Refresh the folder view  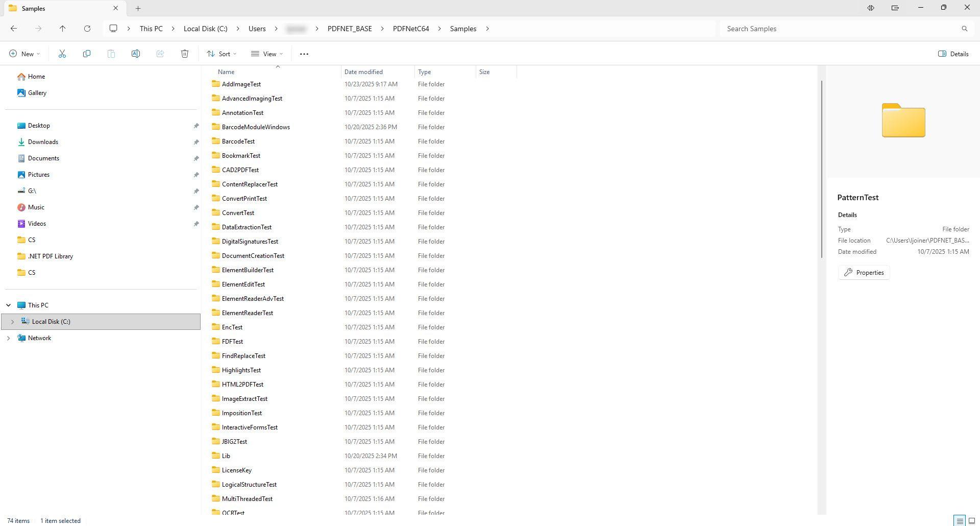coord(87,29)
